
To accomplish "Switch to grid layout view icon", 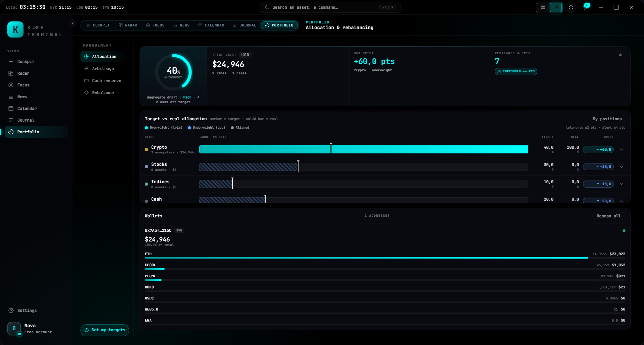I will point(543,7).
